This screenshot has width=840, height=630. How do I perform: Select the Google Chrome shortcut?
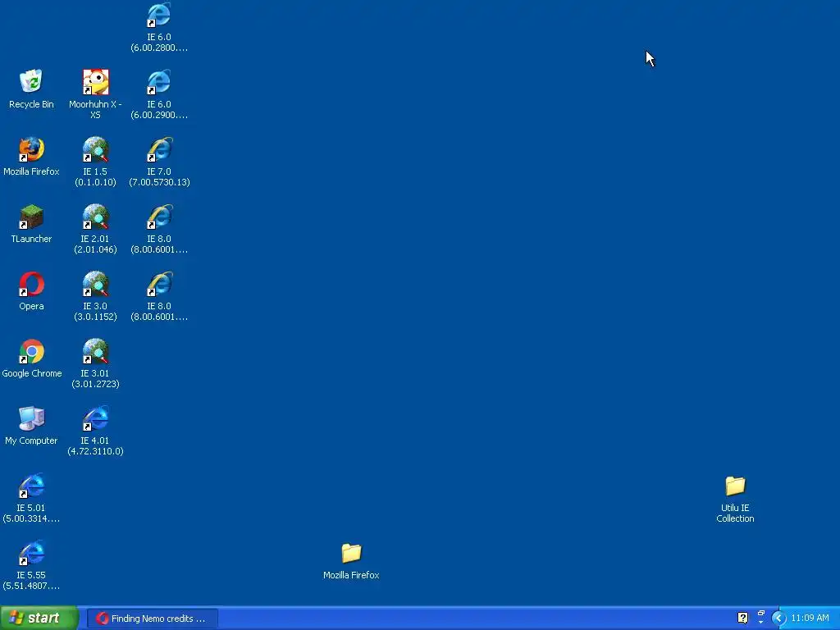[32, 358]
